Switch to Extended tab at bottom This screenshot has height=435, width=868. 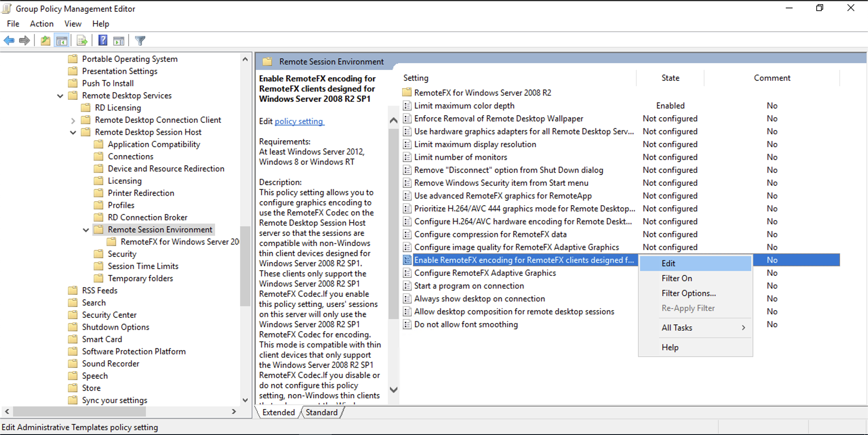279,412
